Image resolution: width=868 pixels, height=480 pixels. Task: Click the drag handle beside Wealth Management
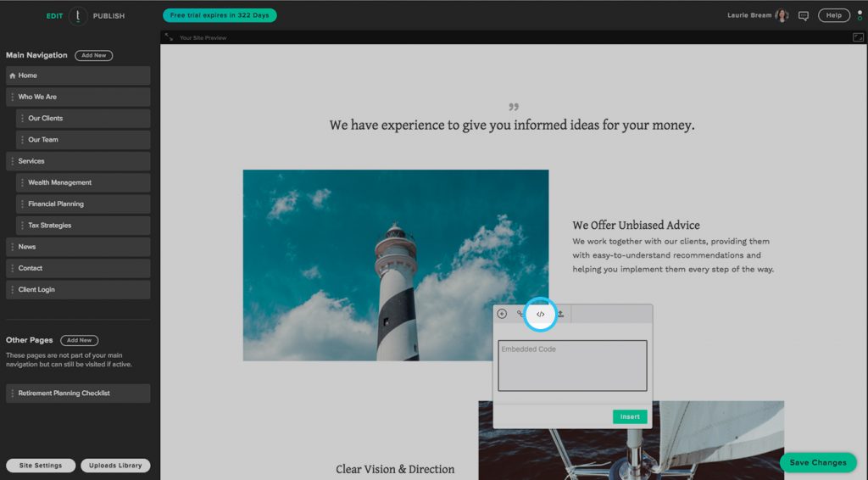22,182
